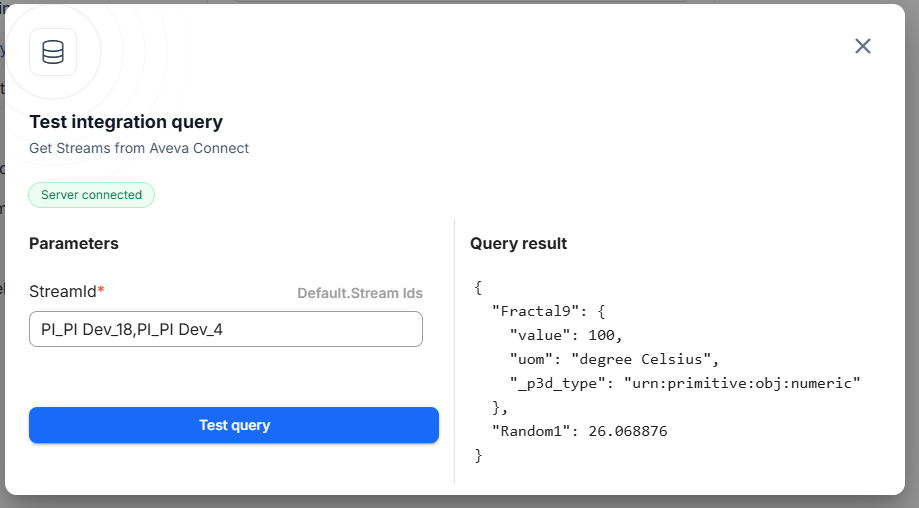Click the database icon at the modal top
Viewport: 919px width, 508px height.
point(53,52)
